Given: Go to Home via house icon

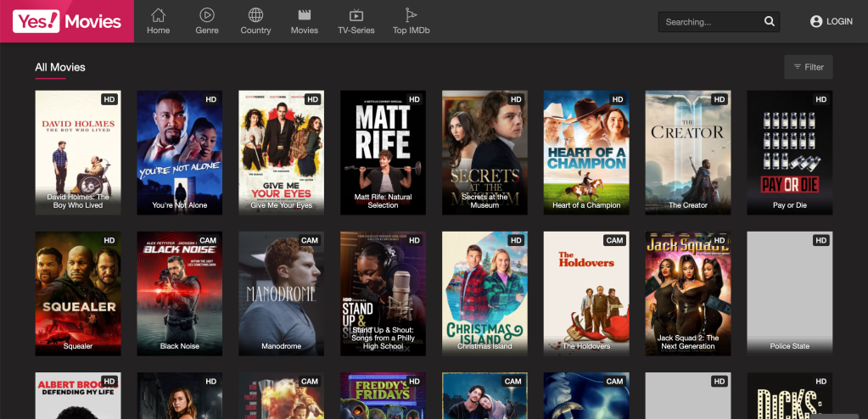Looking at the screenshot, I should (x=158, y=15).
